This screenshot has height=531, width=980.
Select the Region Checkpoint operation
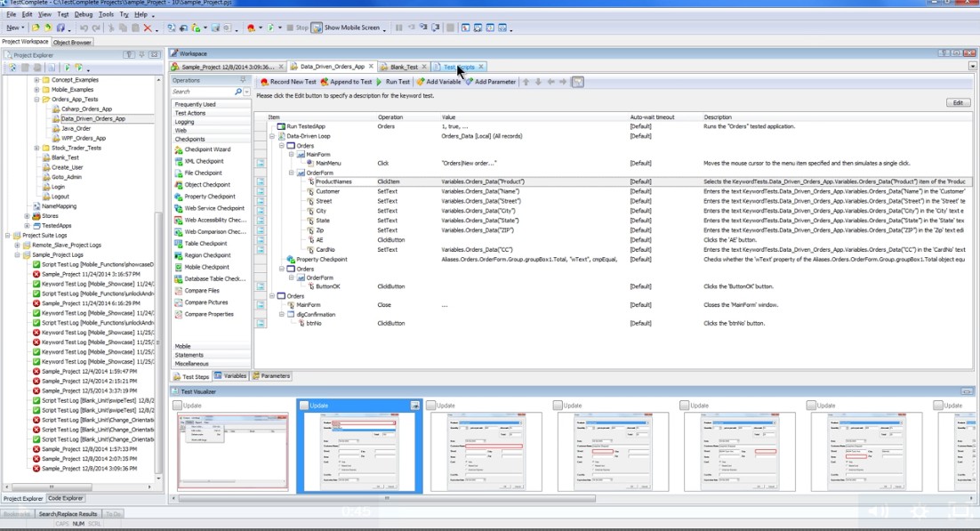pyautogui.click(x=202, y=255)
